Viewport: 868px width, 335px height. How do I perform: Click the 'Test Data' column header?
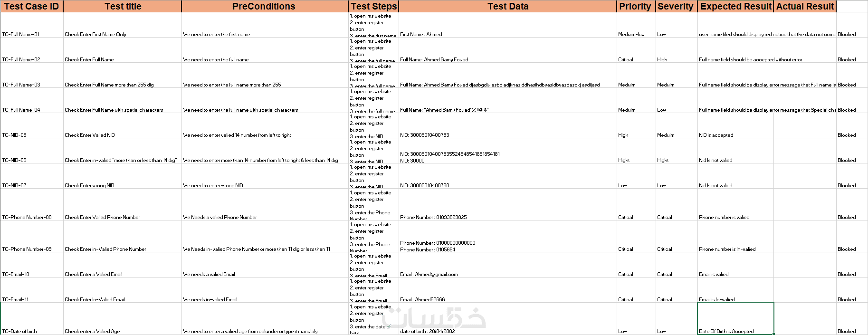(x=508, y=6)
